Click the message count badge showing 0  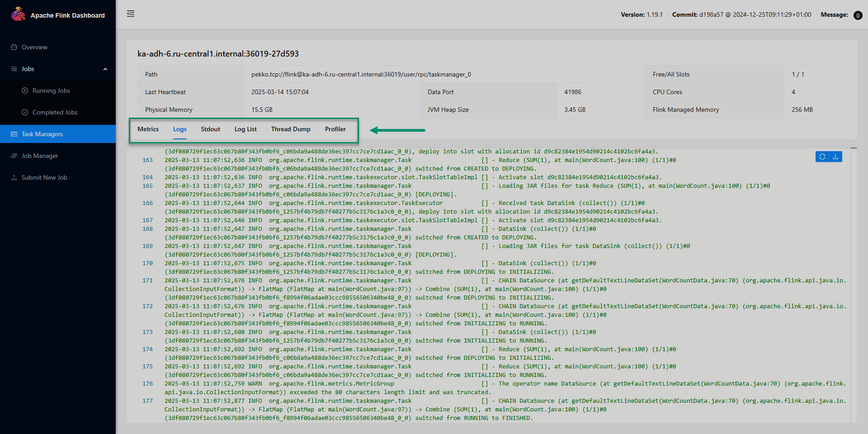click(858, 15)
